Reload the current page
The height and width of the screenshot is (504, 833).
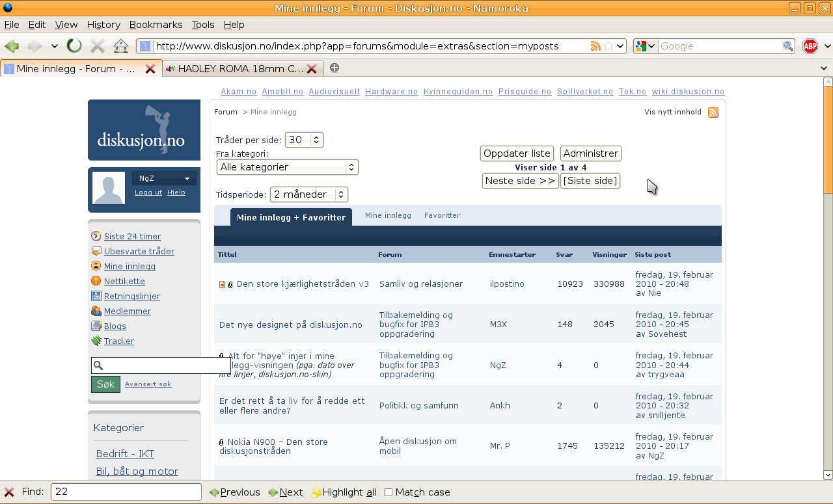[x=74, y=46]
